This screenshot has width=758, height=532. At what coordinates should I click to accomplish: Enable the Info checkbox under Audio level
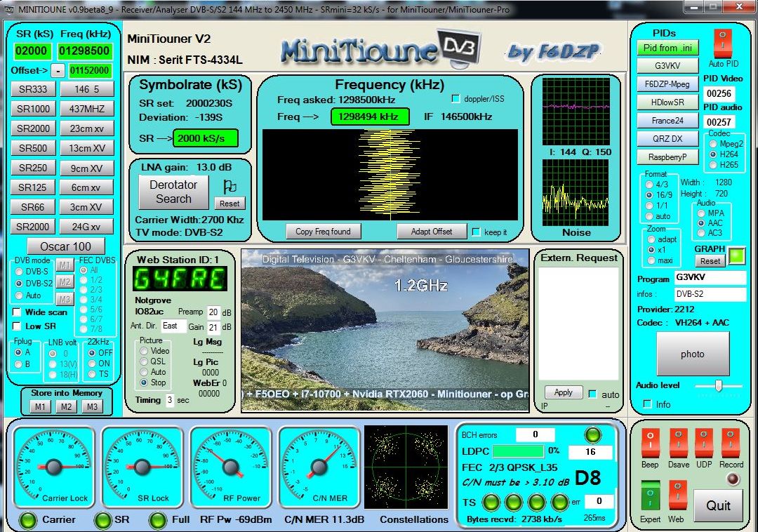648,404
